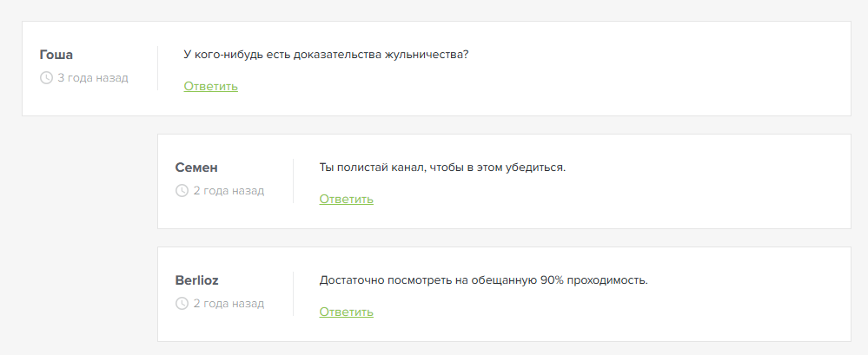Click Berlioz's comment text line
The width and height of the screenshot is (868, 355).
coord(483,280)
